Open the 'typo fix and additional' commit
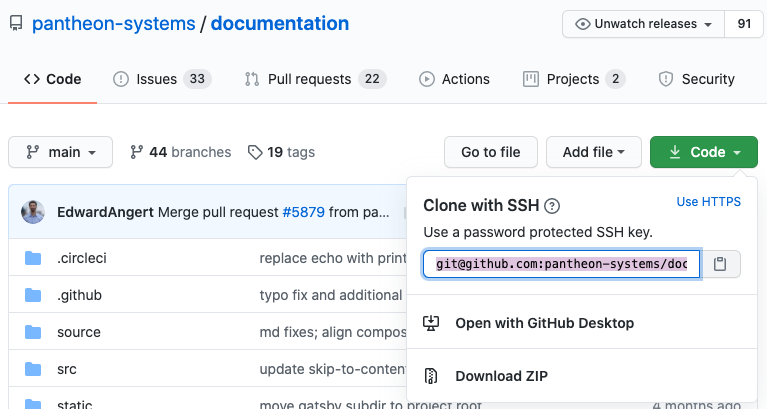 tap(331, 295)
